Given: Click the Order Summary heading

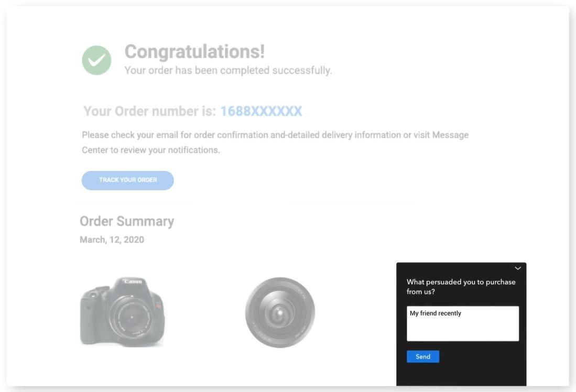Looking at the screenshot, I should point(127,221).
